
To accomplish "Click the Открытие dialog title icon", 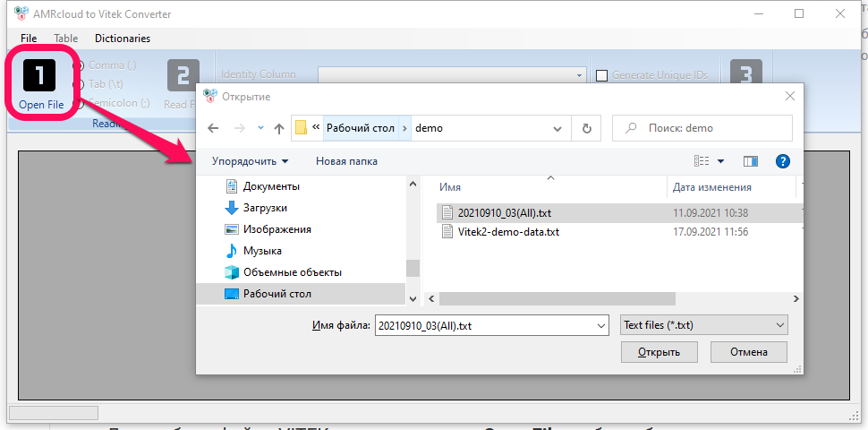I will pos(210,96).
